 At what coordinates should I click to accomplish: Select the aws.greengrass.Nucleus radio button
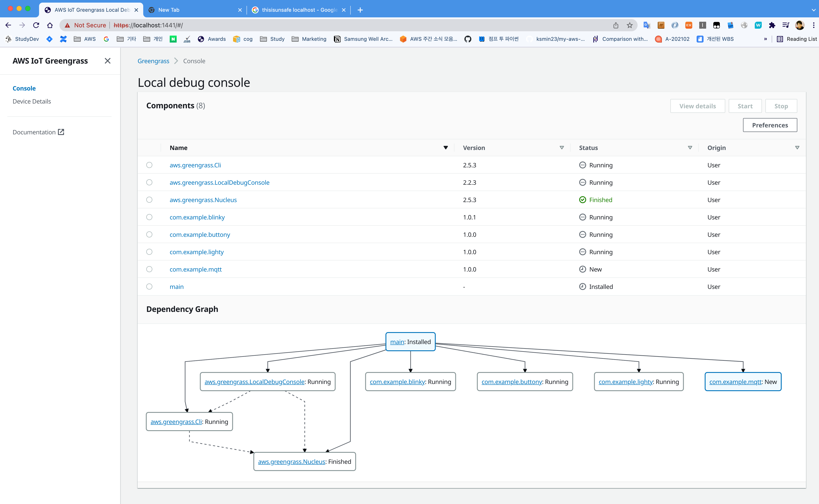(x=149, y=200)
